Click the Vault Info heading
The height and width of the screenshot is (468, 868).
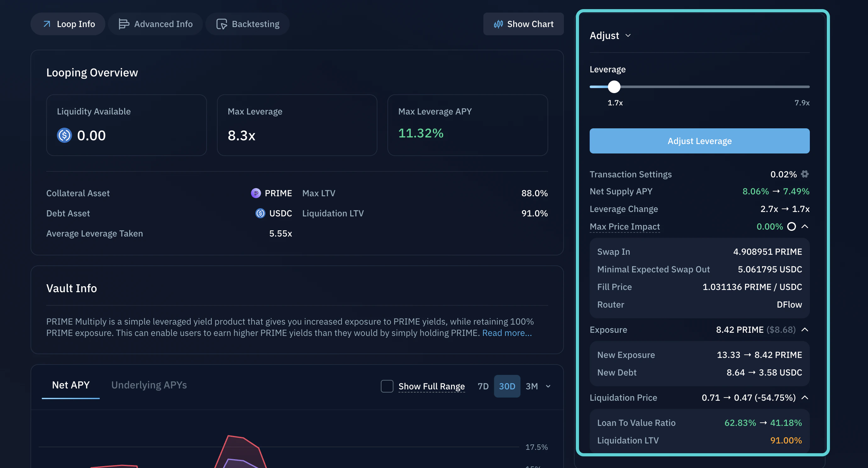pyautogui.click(x=71, y=288)
